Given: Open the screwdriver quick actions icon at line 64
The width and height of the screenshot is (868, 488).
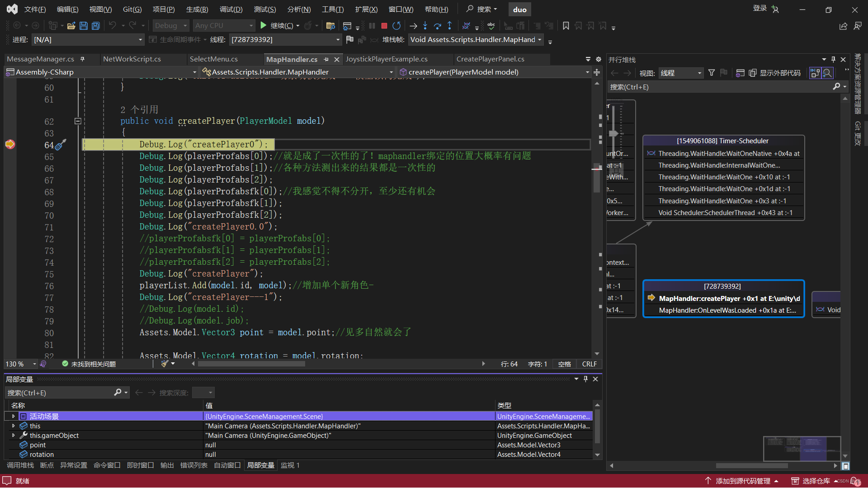Looking at the screenshot, I should click(61, 145).
